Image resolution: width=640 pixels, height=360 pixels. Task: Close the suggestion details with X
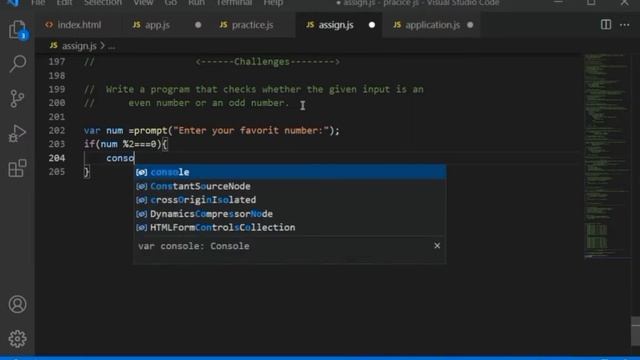click(x=437, y=246)
